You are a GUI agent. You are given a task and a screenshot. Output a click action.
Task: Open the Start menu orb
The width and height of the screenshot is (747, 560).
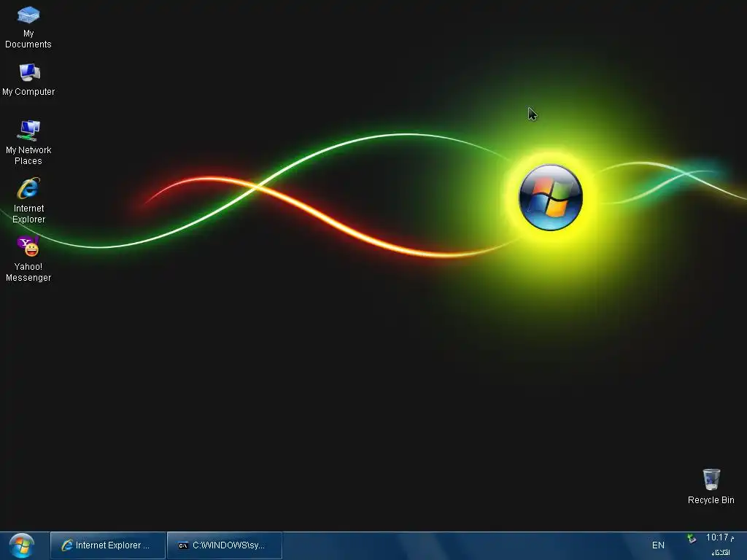tap(22, 545)
